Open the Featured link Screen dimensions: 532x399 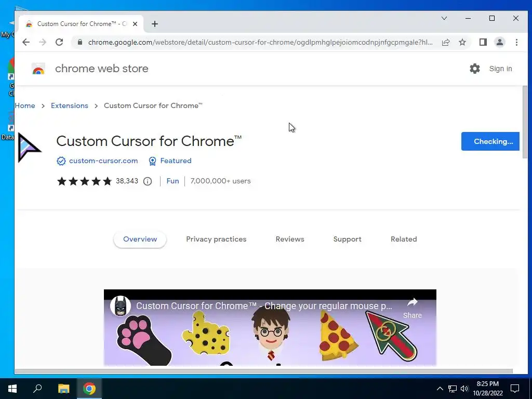pyautogui.click(x=176, y=161)
